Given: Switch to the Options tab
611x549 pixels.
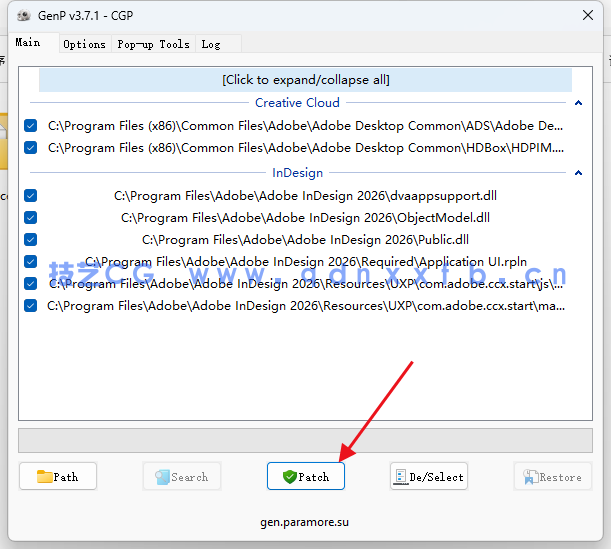Looking at the screenshot, I should click(84, 44).
